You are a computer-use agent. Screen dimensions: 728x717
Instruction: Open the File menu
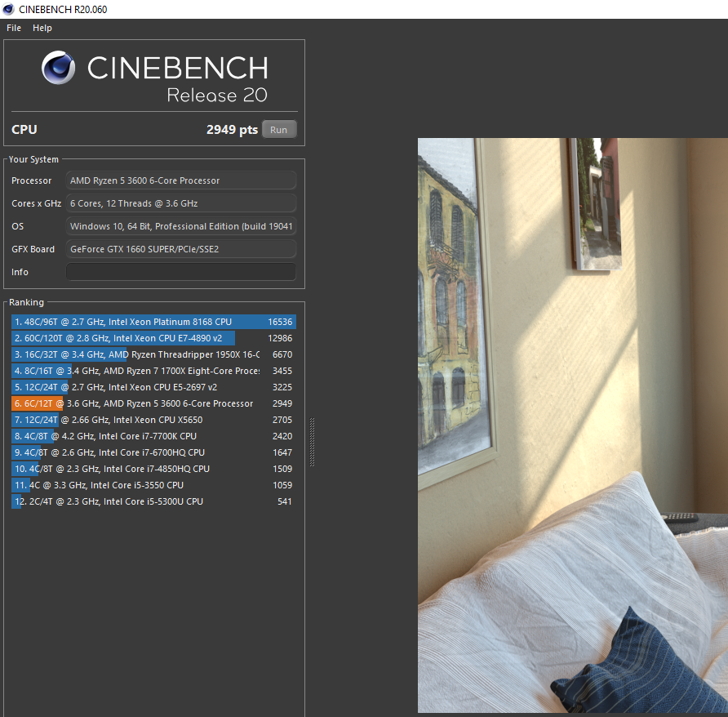[14, 28]
